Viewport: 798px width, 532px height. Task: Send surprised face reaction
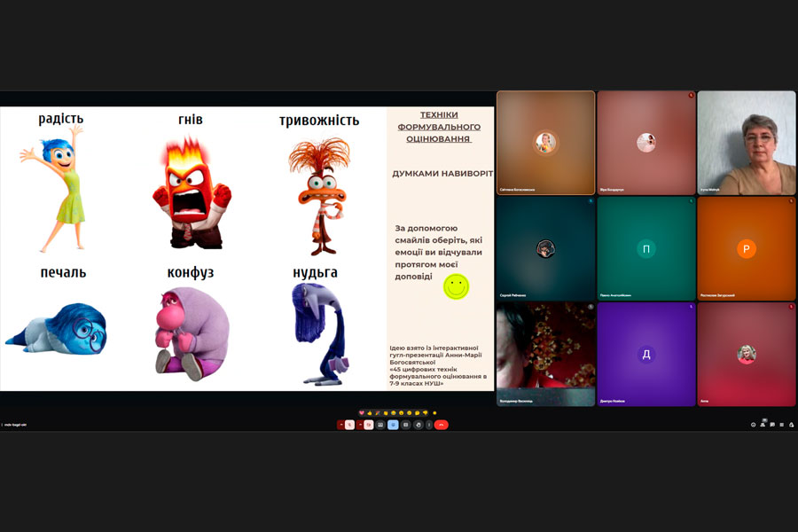tap(401, 413)
